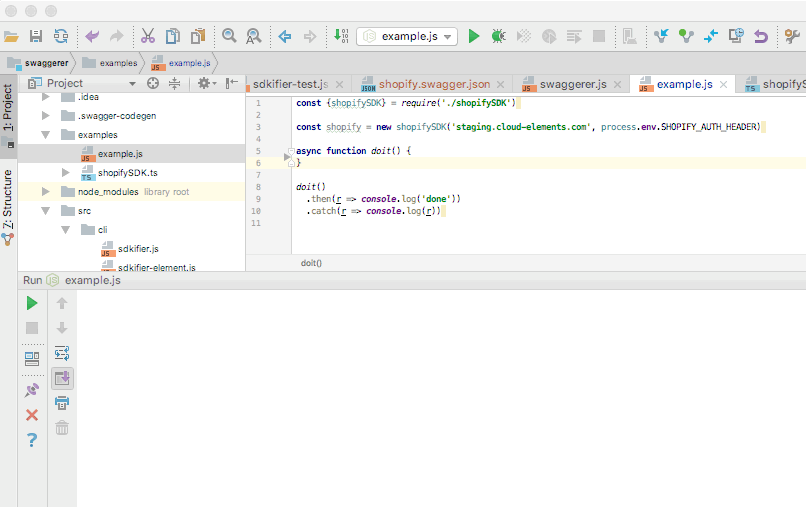Viewport: 806px width, 507px height.
Task: Navigate forward with the right arrow icon
Action: coord(309,36)
